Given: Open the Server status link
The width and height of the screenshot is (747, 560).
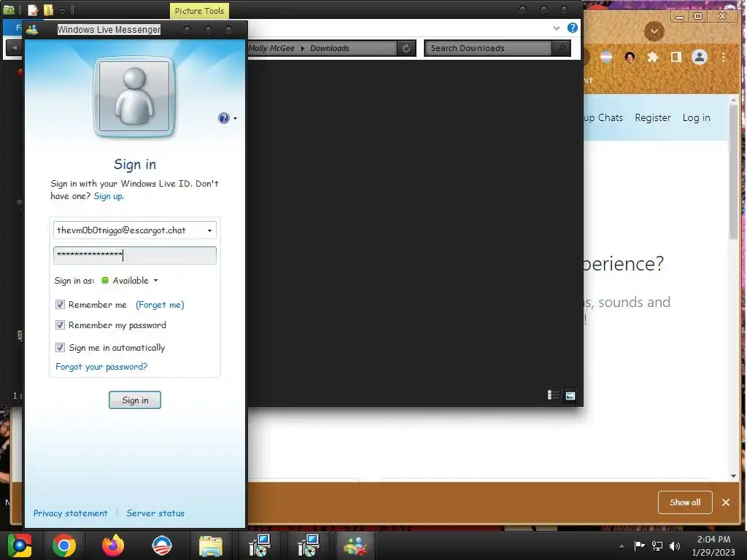Looking at the screenshot, I should coord(155,513).
